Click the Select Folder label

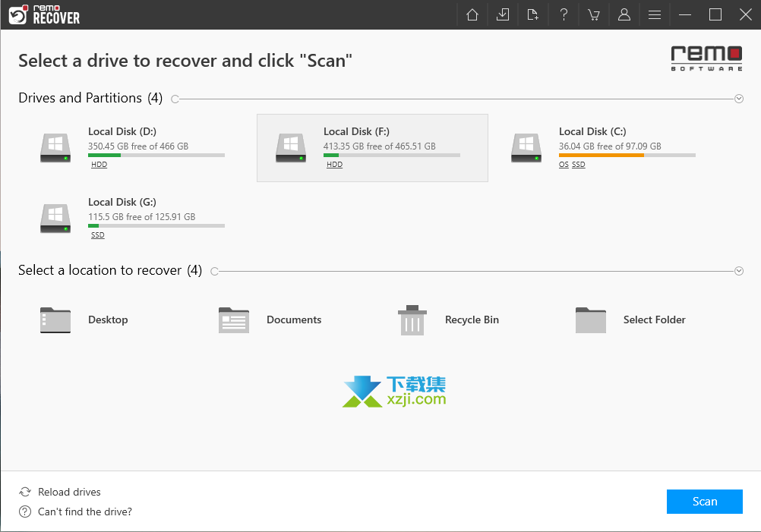(654, 320)
